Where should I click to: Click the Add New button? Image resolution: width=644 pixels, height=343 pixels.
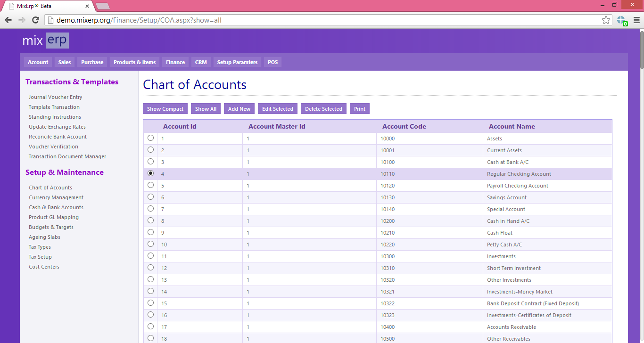click(239, 109)
